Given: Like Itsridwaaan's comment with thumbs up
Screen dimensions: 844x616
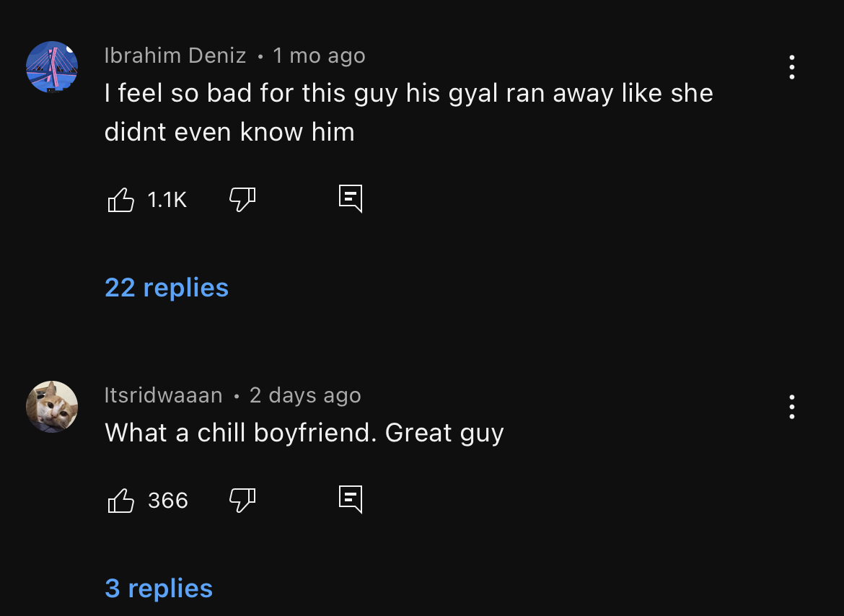Looking at the screenshot, I should click(121, 501).
